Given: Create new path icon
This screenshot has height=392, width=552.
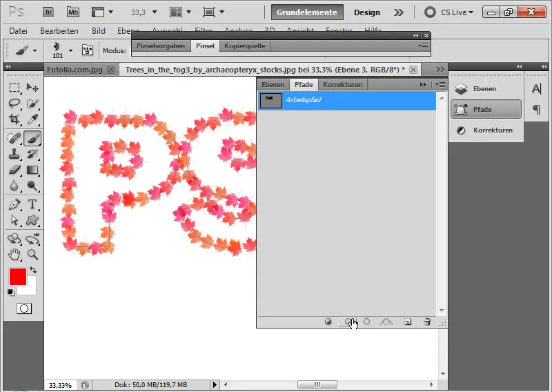Looking at the screenshot, I should (408, 322).
